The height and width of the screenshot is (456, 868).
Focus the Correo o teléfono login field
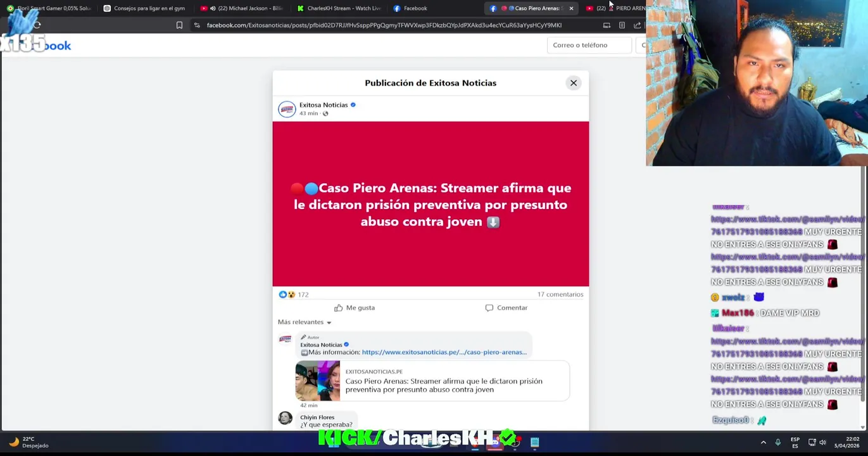(x=589, y=45)
